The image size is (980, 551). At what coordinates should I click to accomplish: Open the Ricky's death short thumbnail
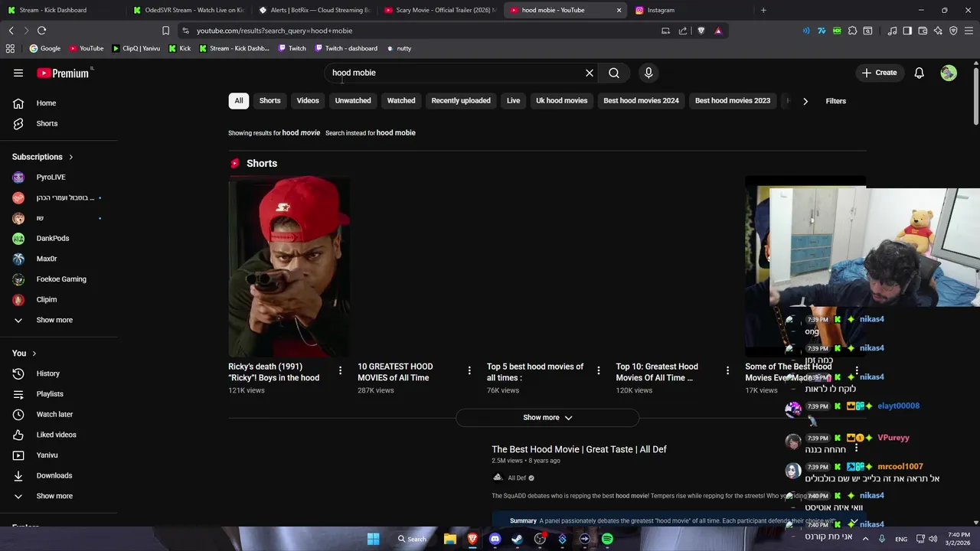click(x=289, y=267)
